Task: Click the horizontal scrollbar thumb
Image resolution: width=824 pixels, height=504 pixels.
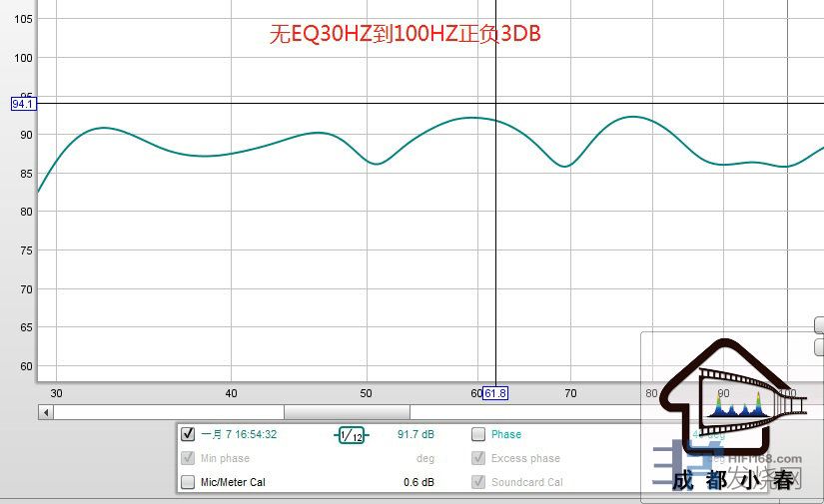Action: pyautogui.click(x=347, y=412)
